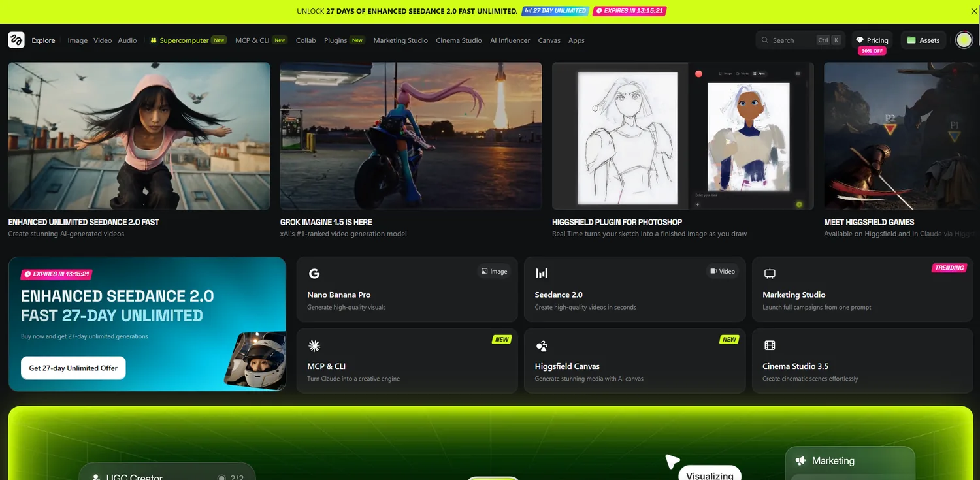Click 'MEET HIGGSFIELD GAMES' title
980x480 pixels.
pos(869,222)
